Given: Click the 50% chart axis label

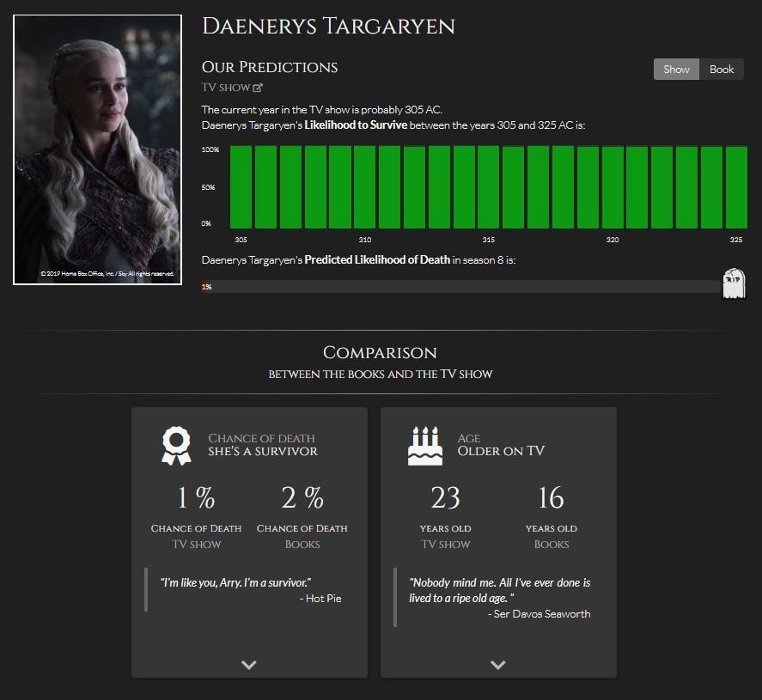Looking at the screenshot, I should (209, 187).
